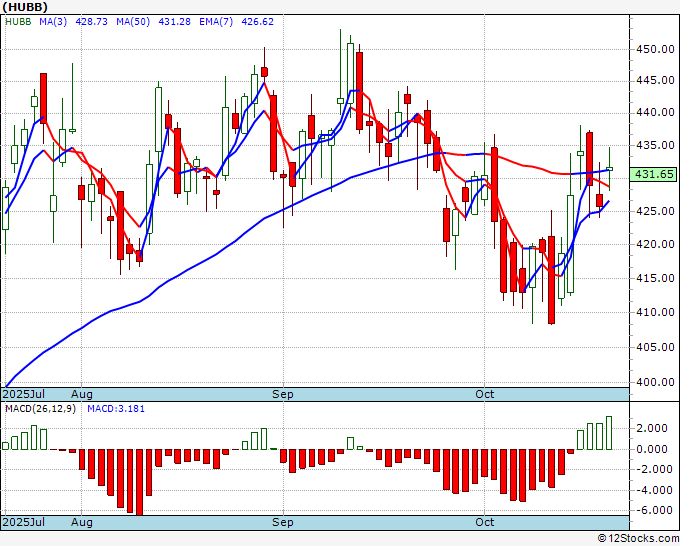Click the 400.00 price axis label
Image resolution: width=680 pixels, height=546 pixels.
655,383
